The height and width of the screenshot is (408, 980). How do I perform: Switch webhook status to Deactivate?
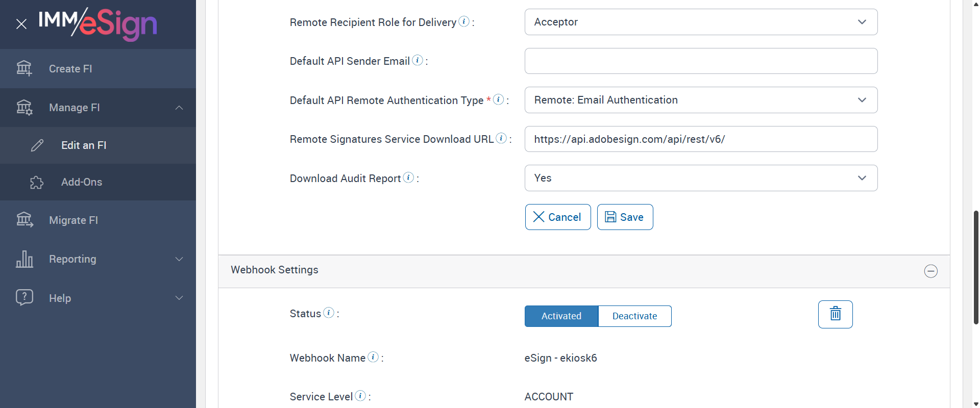click(x=634, y=316)
